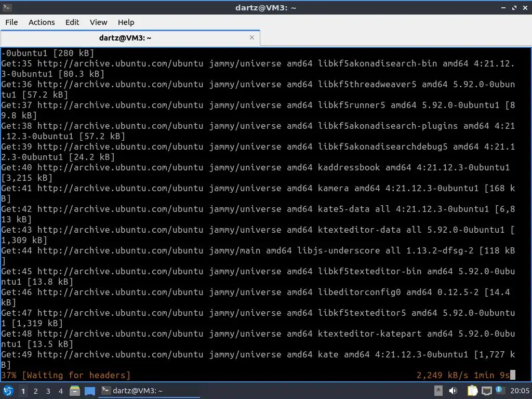Launch the file manager from the panel
This screenshot has height=399, width=532.
(75, 391)
